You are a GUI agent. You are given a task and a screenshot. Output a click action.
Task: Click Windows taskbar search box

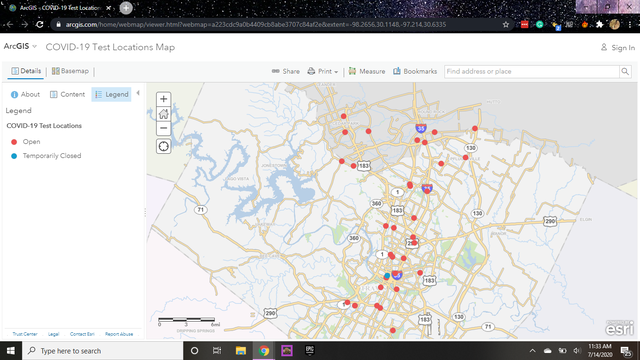point(102,351)
